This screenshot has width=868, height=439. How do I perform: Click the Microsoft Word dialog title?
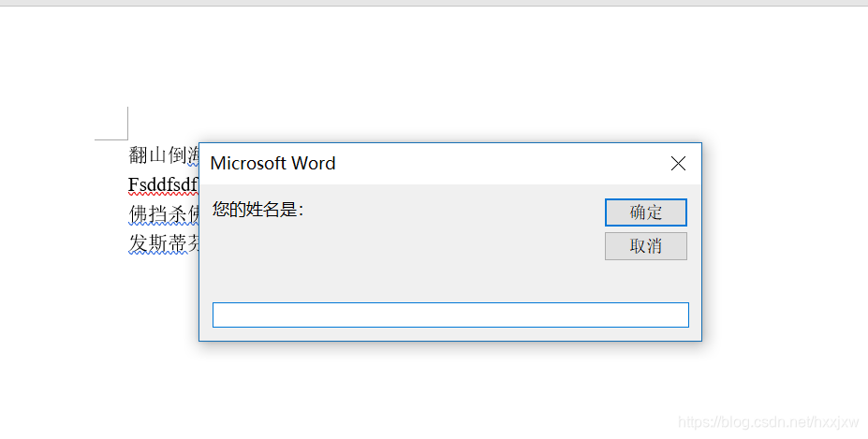(272, 163)
